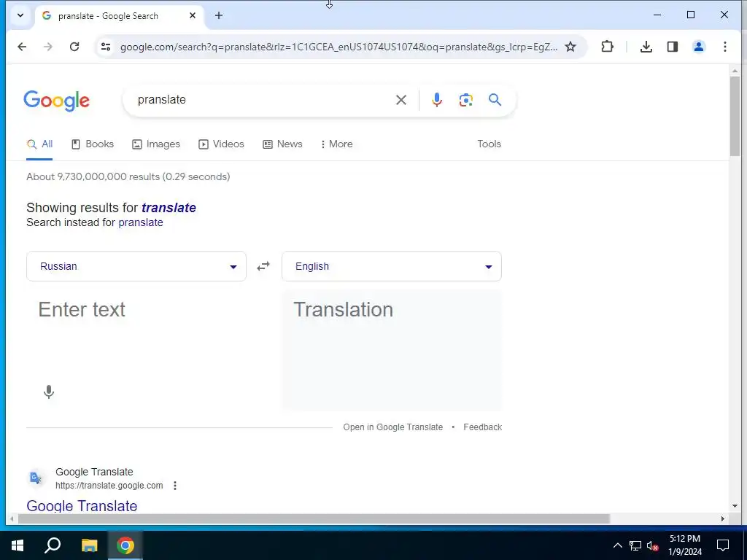747x560 pixels.
Task: Open the English target language dropdown
Action: 392,266
